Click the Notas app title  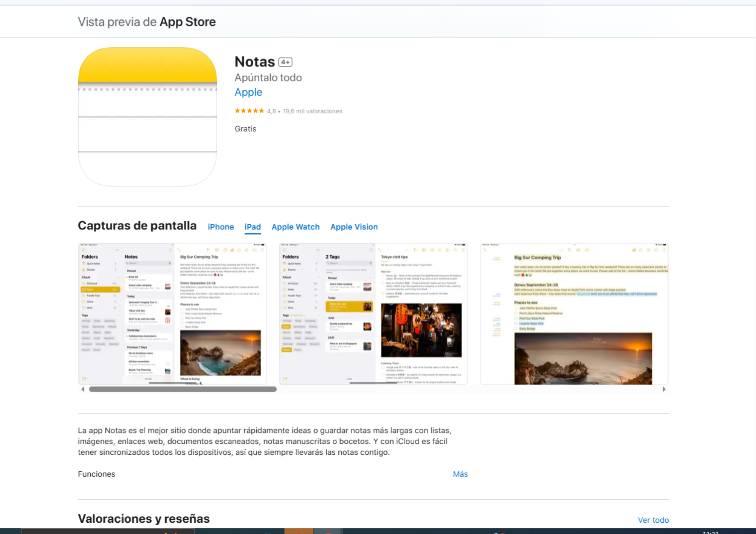click(255, 62)
